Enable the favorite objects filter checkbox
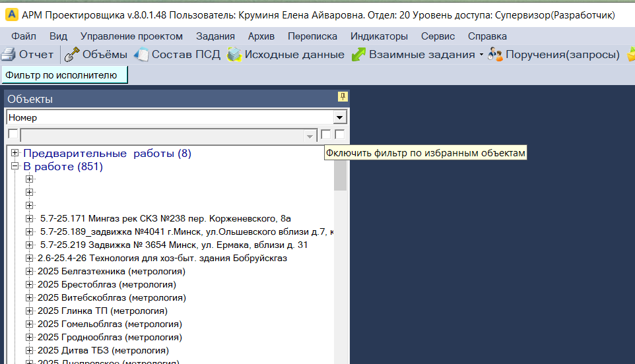Image resolution: width=635 pixels, height=364 pixels. (339, 135)
